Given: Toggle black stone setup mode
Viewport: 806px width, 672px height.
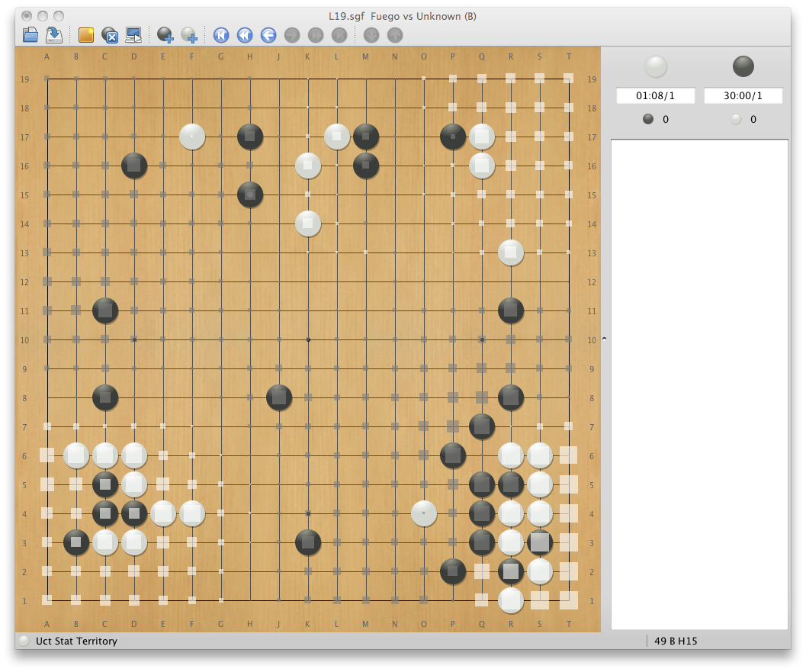Looking at the screenshot, I should (165, 34).
